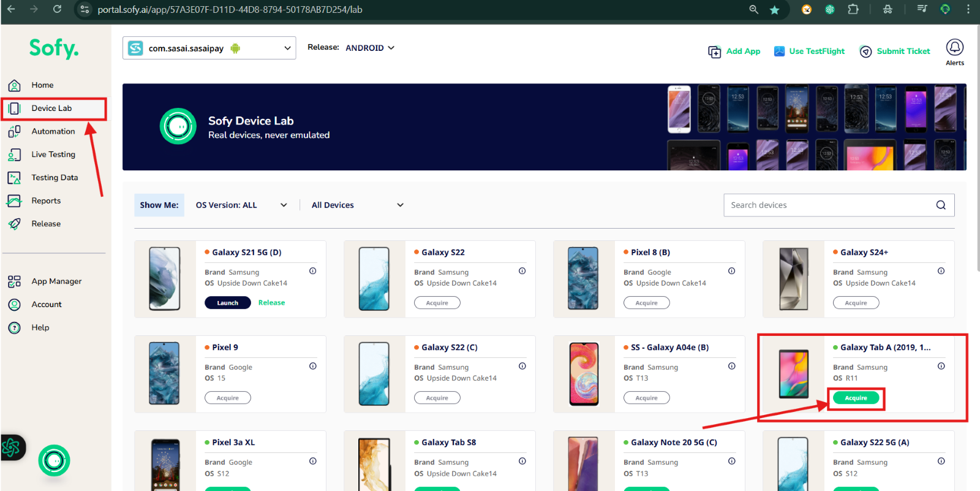Open Account page
Viewport: 980px width, 491px height.
coord(47,305)
